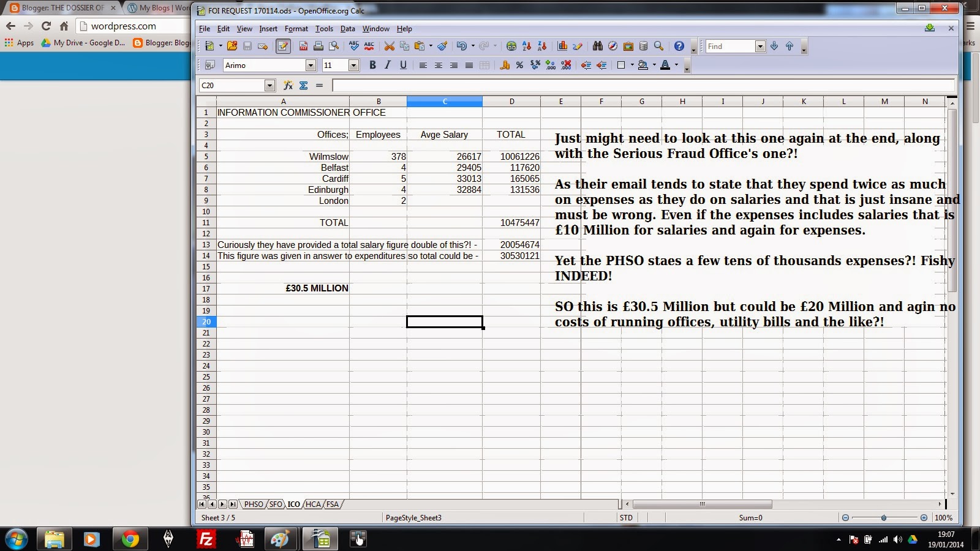
Task: Open a document with the folder icon
Action: pyautogui.click(x=232, y=47)
